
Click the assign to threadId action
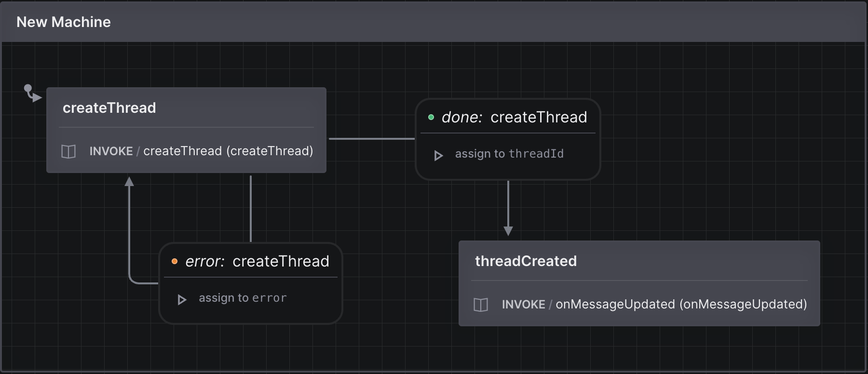click(x=509, y=154)
